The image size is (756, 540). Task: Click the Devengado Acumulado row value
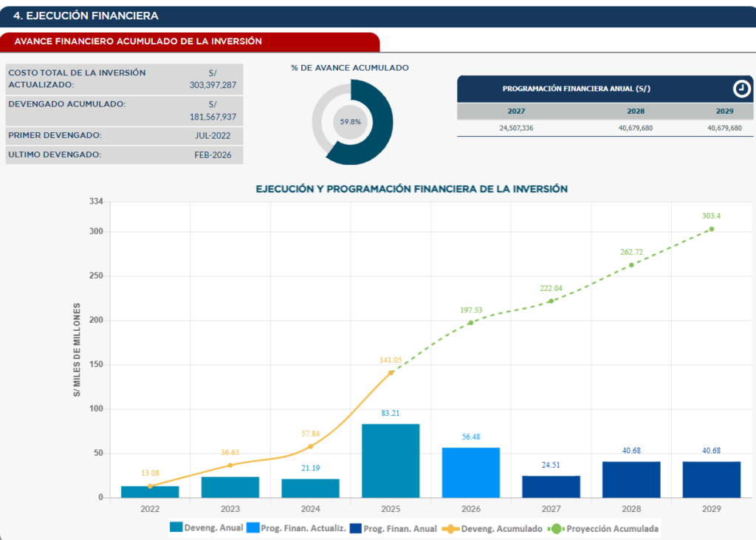tap(213, 111)
